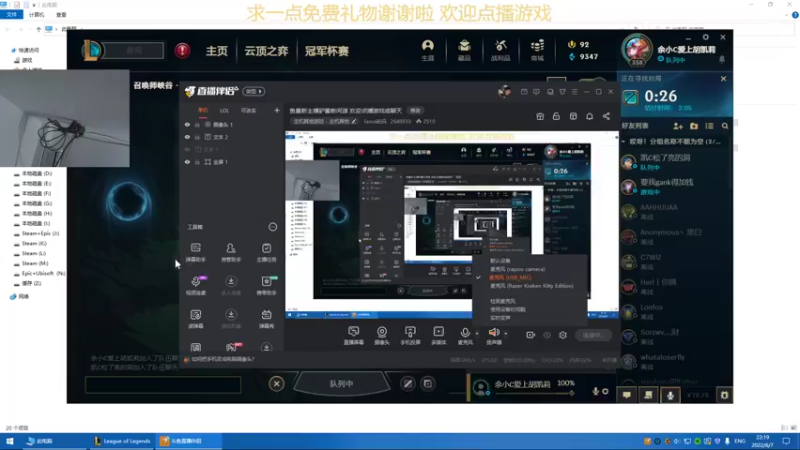
Task: Switch to the third scene tab
Action: click(248, 110)
